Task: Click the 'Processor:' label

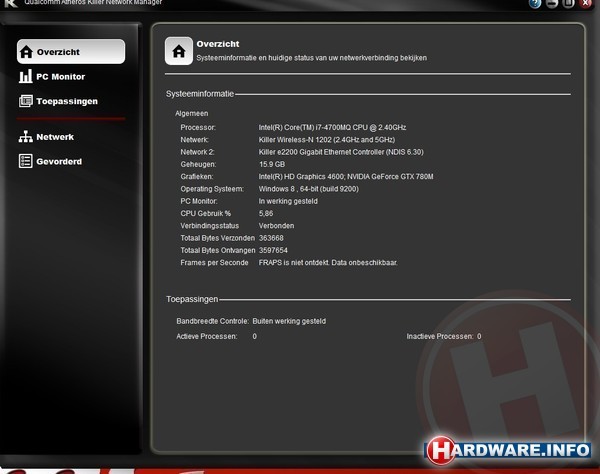Action: [198, 127]
